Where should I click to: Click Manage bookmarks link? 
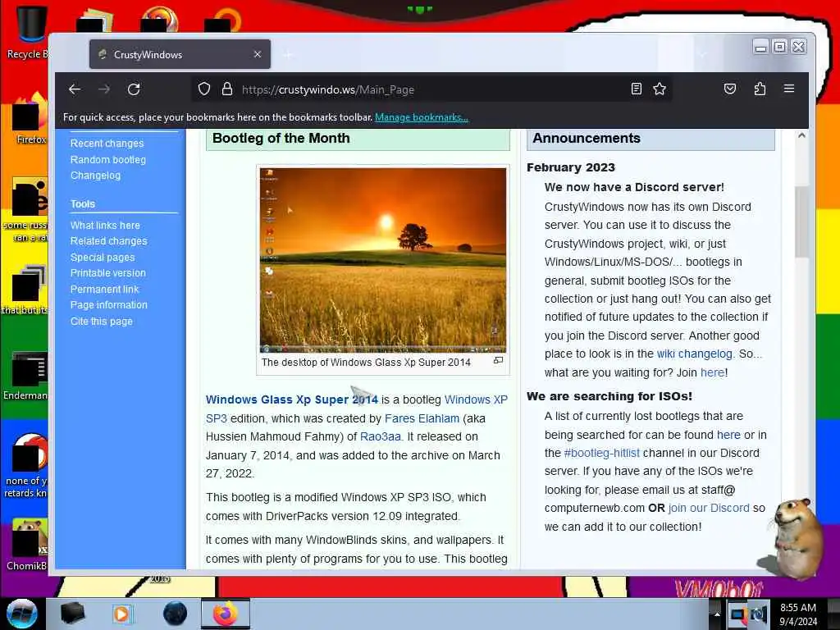click(x=422, y=117)
